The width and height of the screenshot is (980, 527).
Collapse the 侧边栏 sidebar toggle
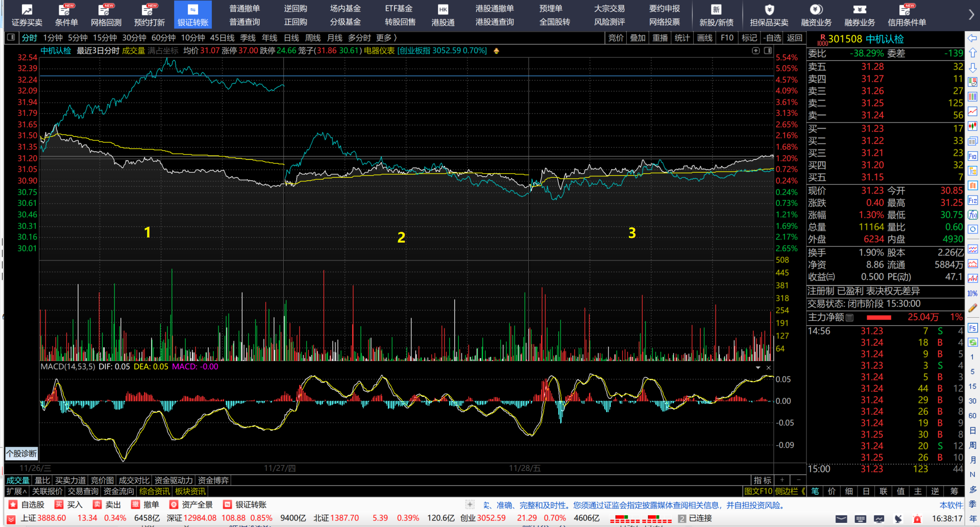pos(790,491)
